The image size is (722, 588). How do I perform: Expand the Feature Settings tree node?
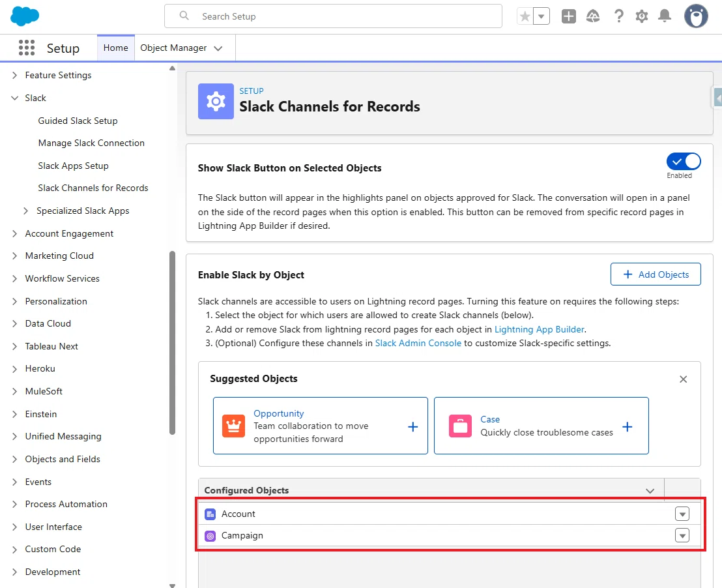click(15, 75)
